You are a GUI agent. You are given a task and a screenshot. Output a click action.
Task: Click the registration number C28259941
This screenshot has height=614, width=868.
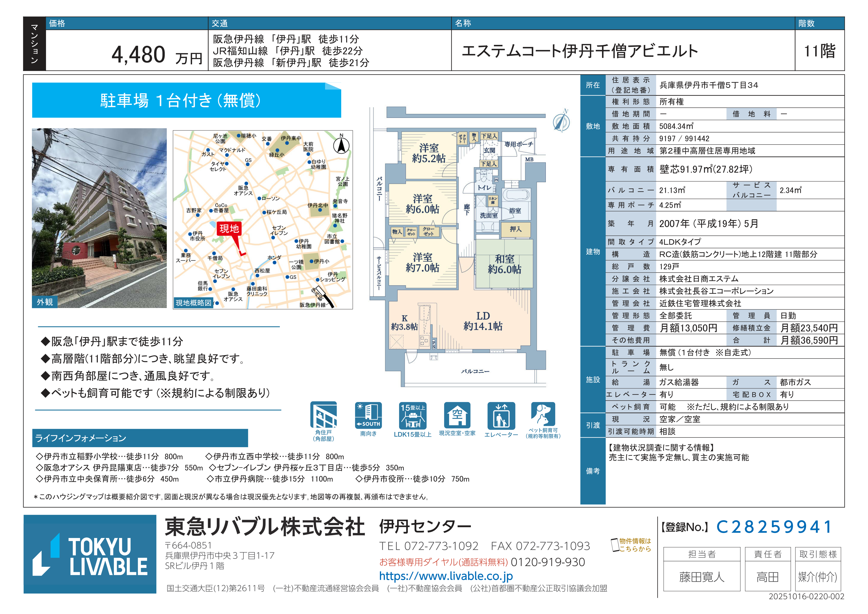click(773, 527)
